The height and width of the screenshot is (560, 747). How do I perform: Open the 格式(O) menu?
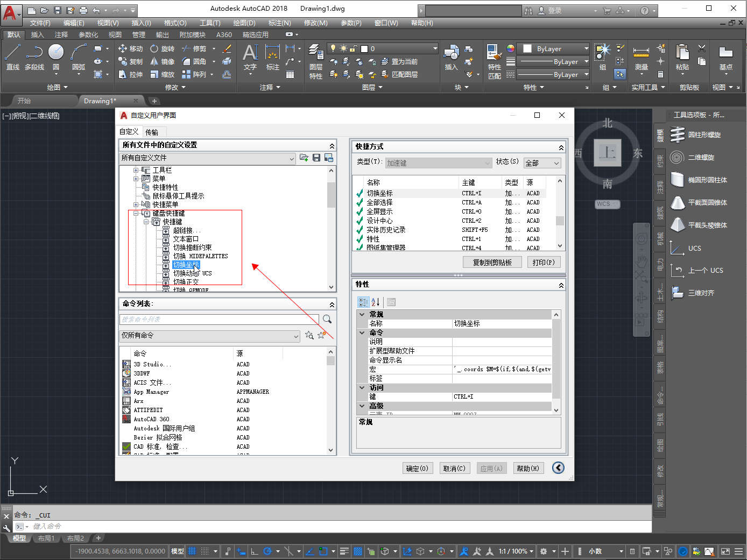coord(175,23)
